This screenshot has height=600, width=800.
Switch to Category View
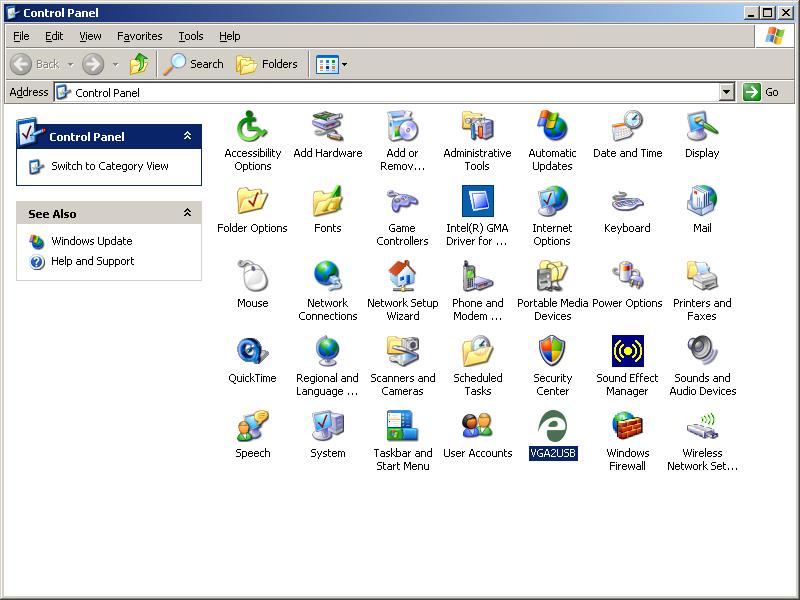pyautogui.click(x=110, y=166)
